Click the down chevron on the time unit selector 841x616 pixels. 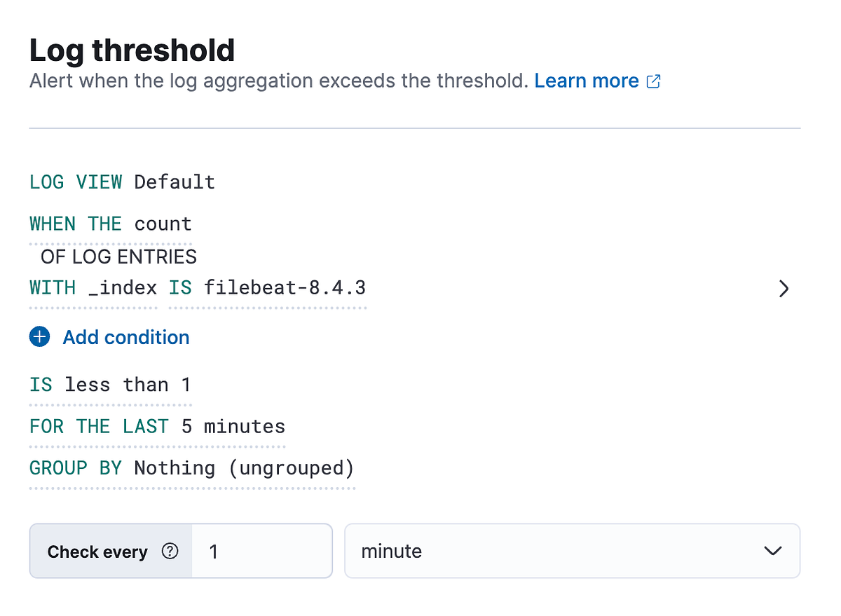tap(773, 551)
